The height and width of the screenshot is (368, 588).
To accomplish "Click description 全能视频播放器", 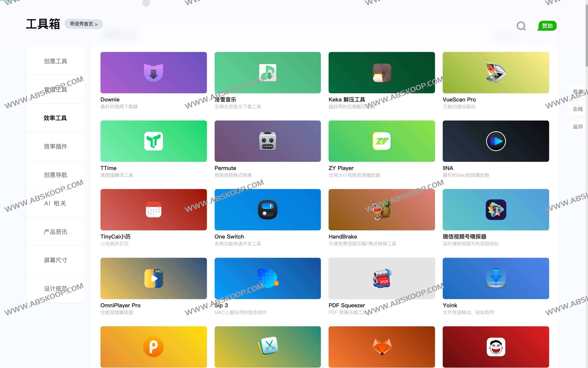I will click(117, 313).
